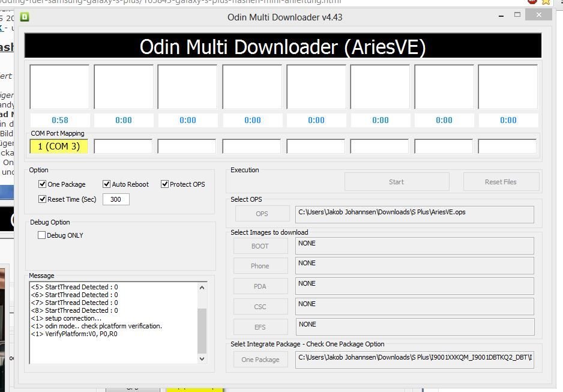Click the bookmark star icon in browser window
This screenshot has width=563, height=392.
pos(546,2)
